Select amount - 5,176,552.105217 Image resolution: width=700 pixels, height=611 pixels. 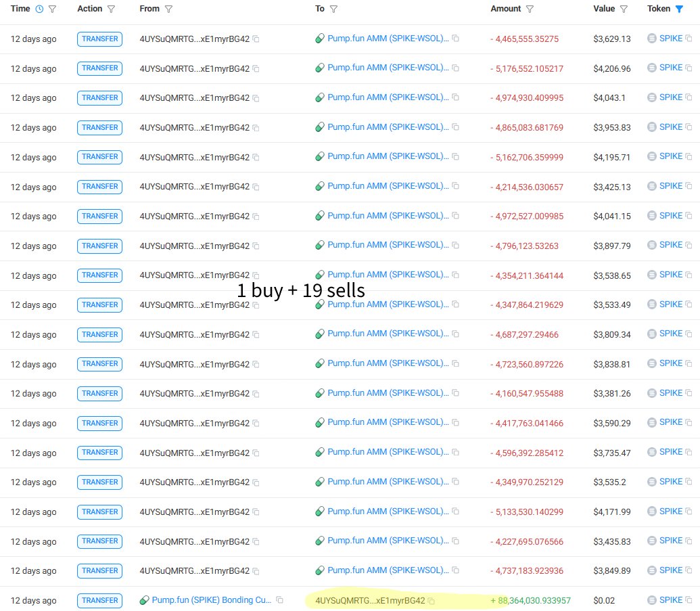pyautogui.click(x=526, y=68)
